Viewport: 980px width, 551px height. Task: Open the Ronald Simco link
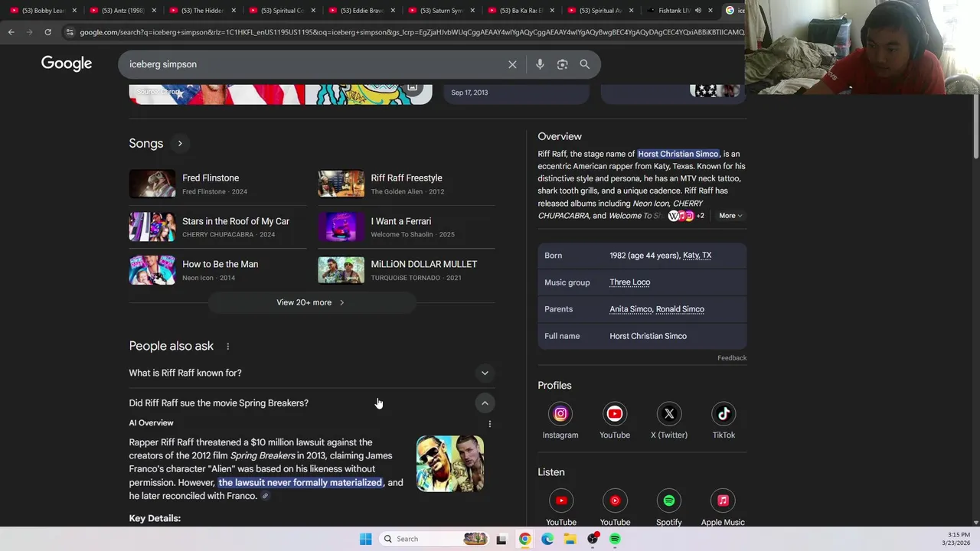[x=680, y=309]
